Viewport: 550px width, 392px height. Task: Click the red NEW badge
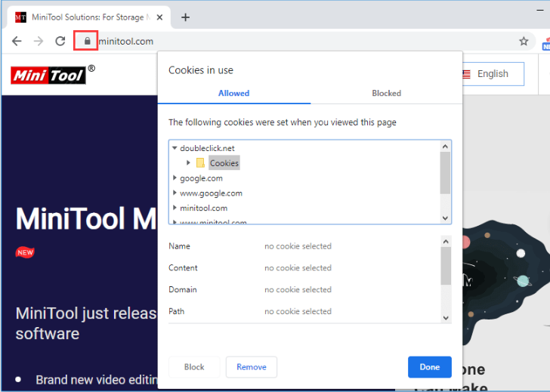[25, 252]
